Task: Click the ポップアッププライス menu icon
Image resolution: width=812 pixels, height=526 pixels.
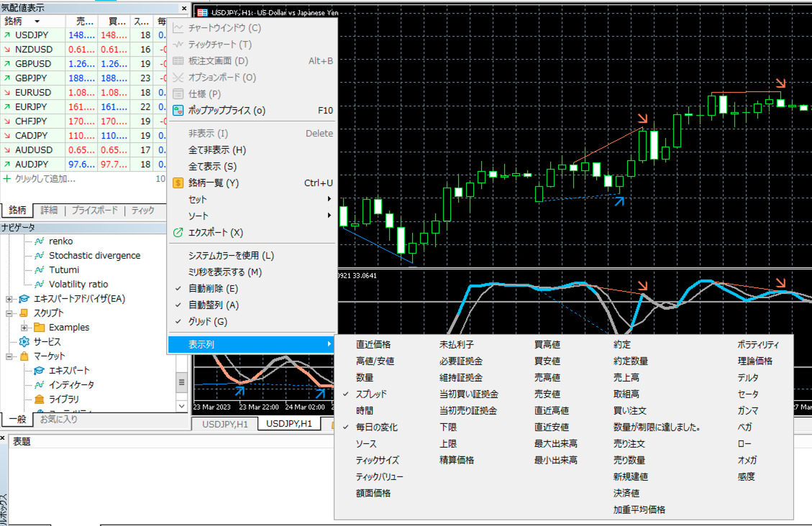Action: [x=179, y=111]
